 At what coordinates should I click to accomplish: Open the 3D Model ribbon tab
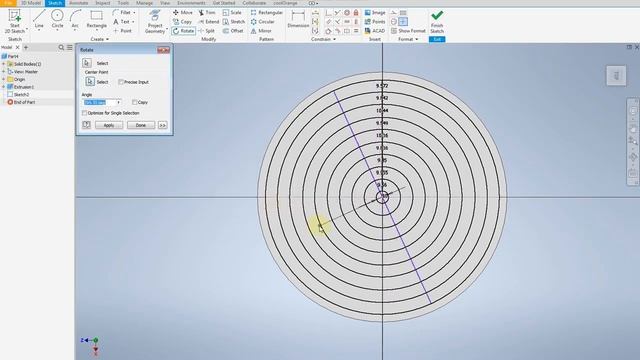[31, 3]
